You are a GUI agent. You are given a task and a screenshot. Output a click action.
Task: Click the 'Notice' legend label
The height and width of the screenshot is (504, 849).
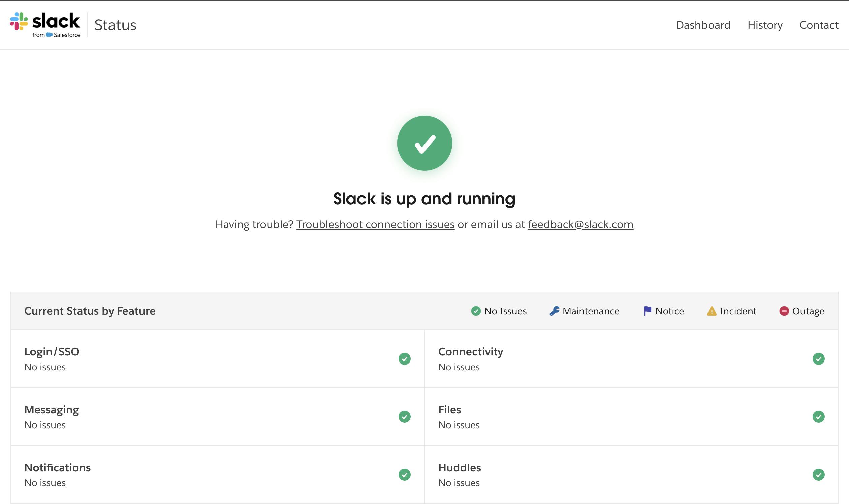tap(669, 311)
